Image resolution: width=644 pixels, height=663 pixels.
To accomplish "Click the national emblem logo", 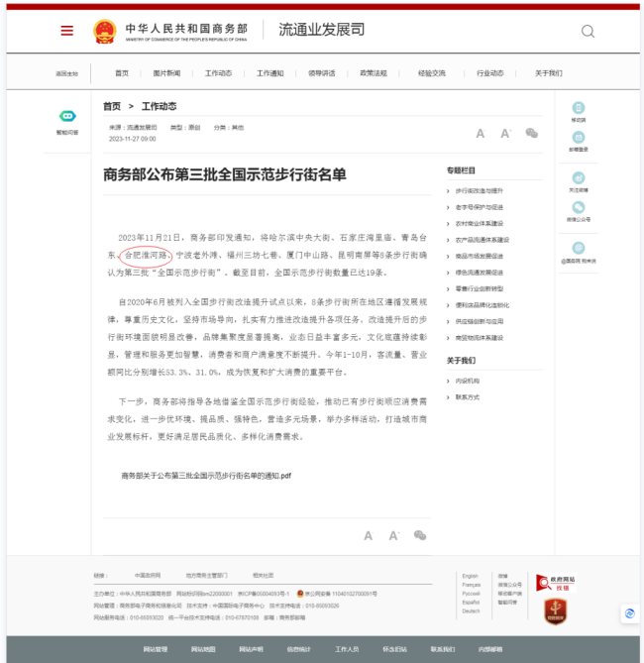I will (104, 30).
